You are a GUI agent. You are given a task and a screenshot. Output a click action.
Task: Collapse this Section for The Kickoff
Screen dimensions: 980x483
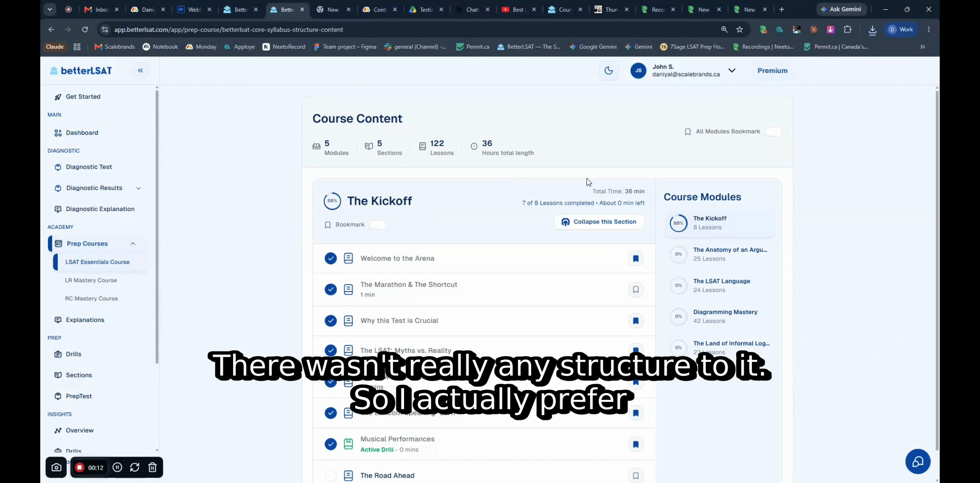click(x=599, y=222)
